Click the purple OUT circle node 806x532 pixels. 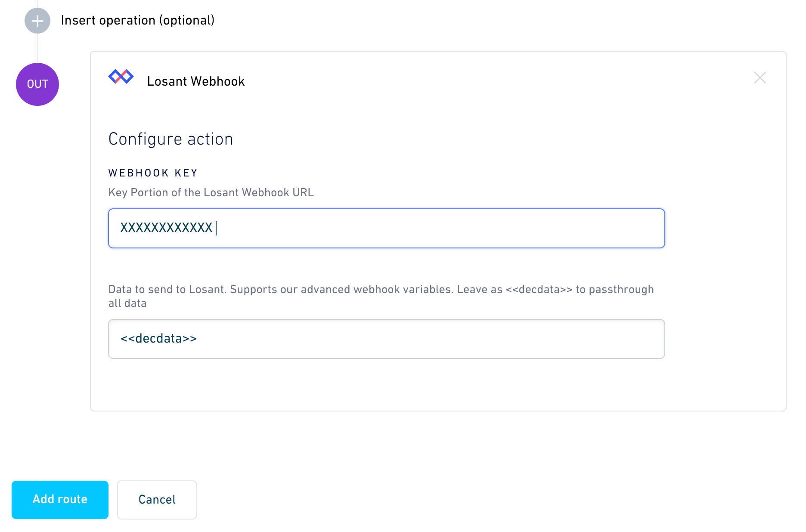point(37,84)
